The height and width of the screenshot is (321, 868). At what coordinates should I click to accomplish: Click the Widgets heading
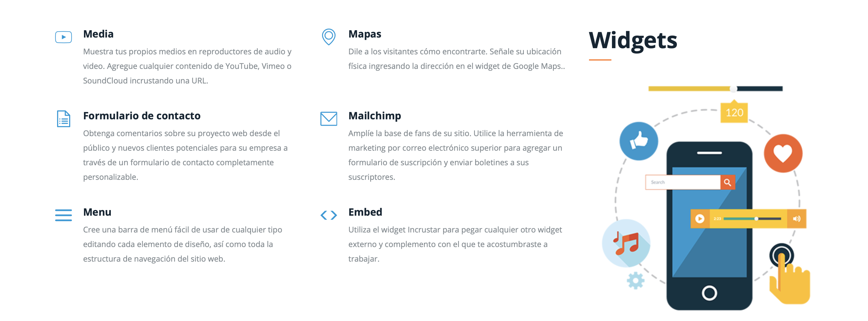pyautogui.click(x=633, y=40)
